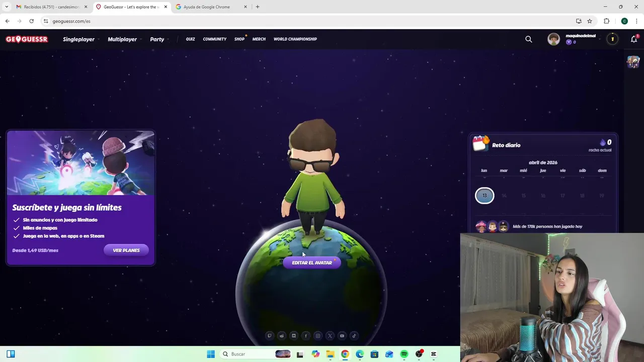The height and width of the screenshot is (362, 644).
Task: Open the YouTube social link
Action: coord(342,336)
